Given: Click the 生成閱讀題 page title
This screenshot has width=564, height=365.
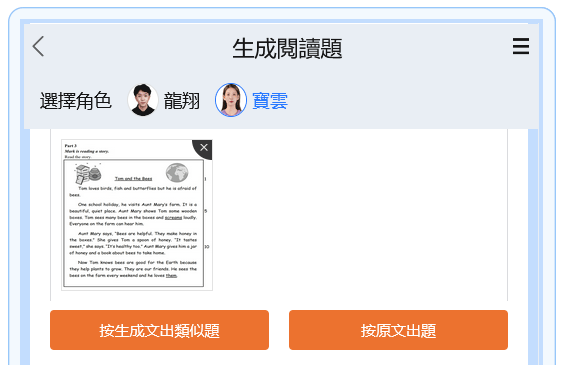Looking at the screenshot, I should click(x=287, y=48).
